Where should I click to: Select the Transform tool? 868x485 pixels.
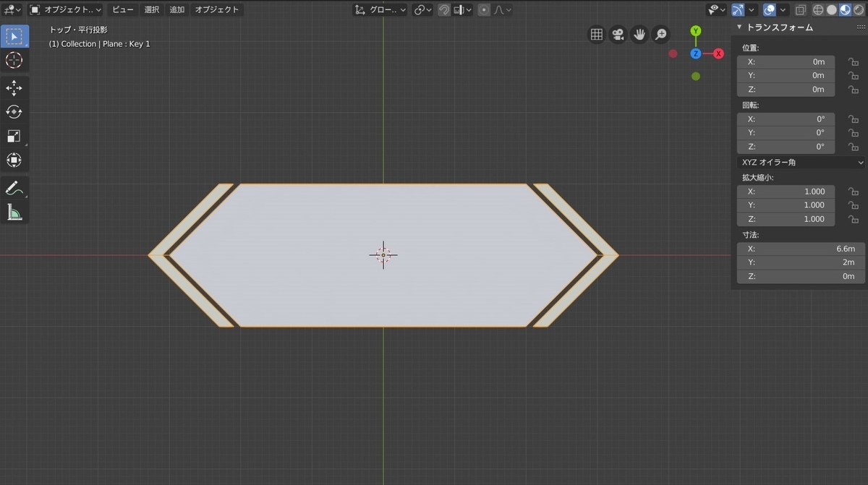coord(14,160)
